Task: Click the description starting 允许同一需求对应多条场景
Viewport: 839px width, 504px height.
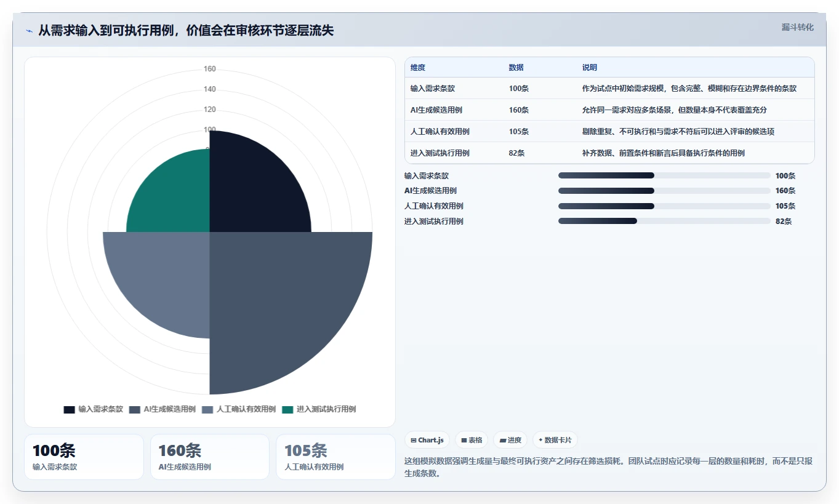Action: click(675, 110)
